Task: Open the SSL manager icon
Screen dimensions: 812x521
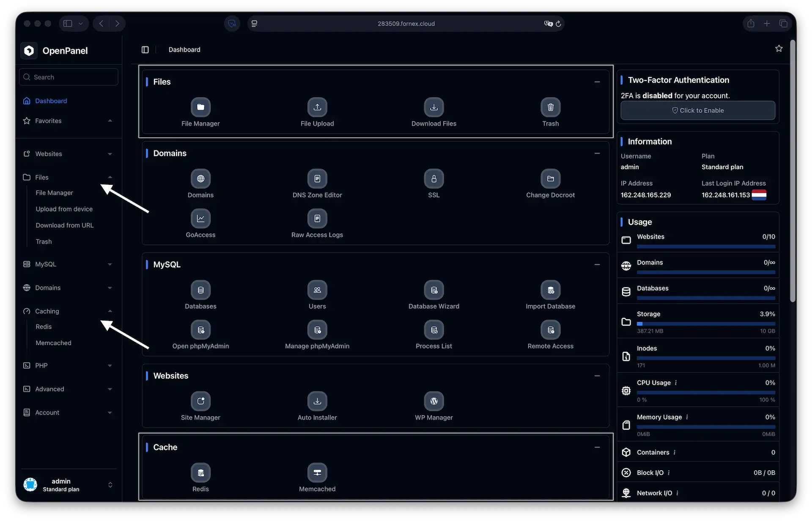Action: point(433,178)
